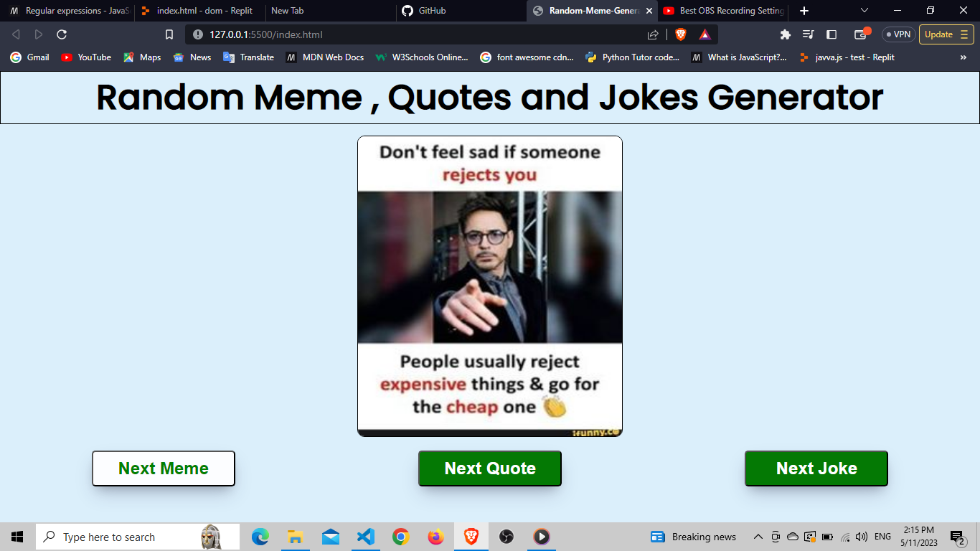Image resolution: width=980 pixels, height=551 pixels.
Task: Open the notification center icon
Action: (957, 537)
